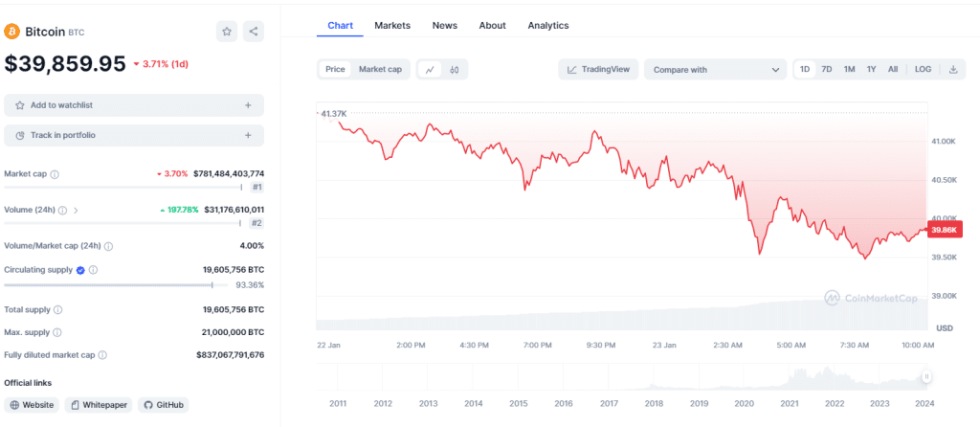Select 1M time range
Viewport: 980px width, 427px height.
tap(849, 69)
